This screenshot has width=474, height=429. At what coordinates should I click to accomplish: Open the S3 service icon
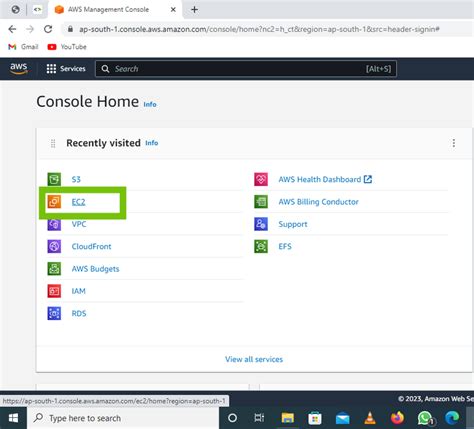[54, 179]
